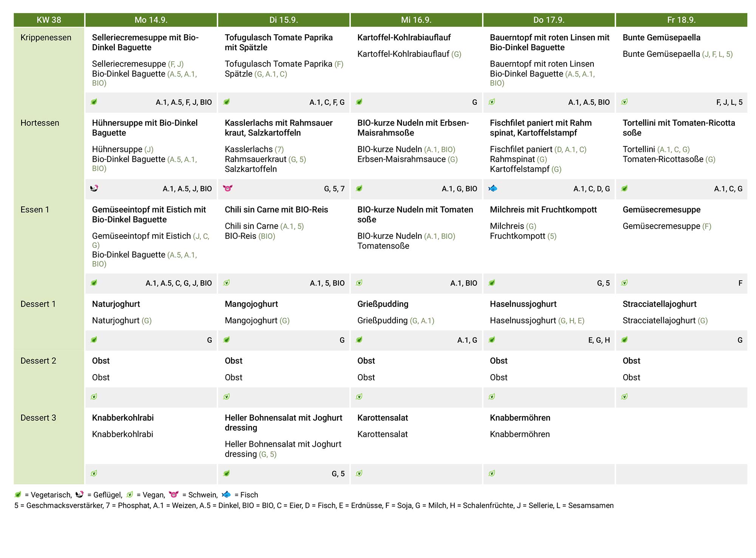Select the Mo 14.9. column header

[151, 20]
